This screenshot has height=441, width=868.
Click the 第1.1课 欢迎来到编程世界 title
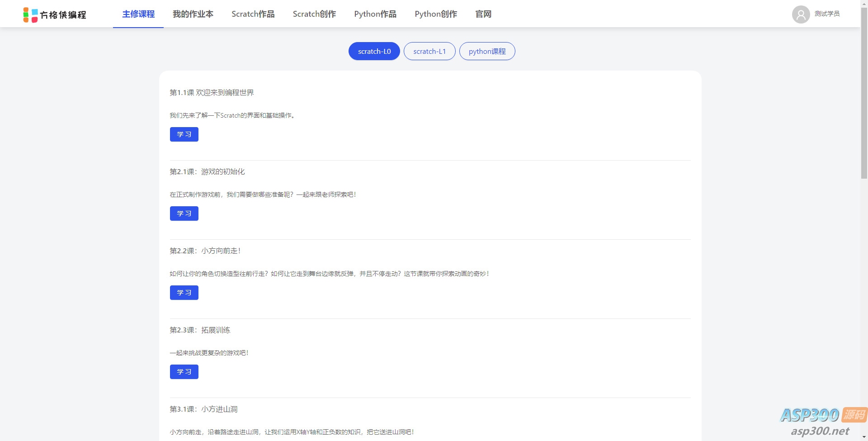coord(212,93)
